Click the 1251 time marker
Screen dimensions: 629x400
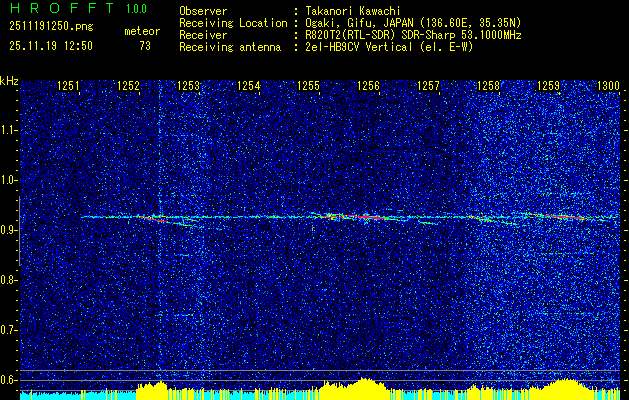coord(69,85)
